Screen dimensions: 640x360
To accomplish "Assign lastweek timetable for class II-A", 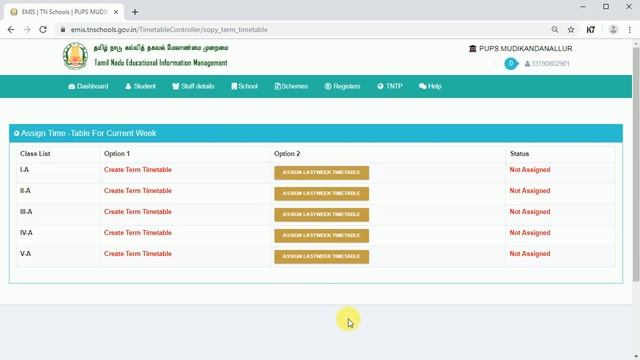I will (322, 193).
